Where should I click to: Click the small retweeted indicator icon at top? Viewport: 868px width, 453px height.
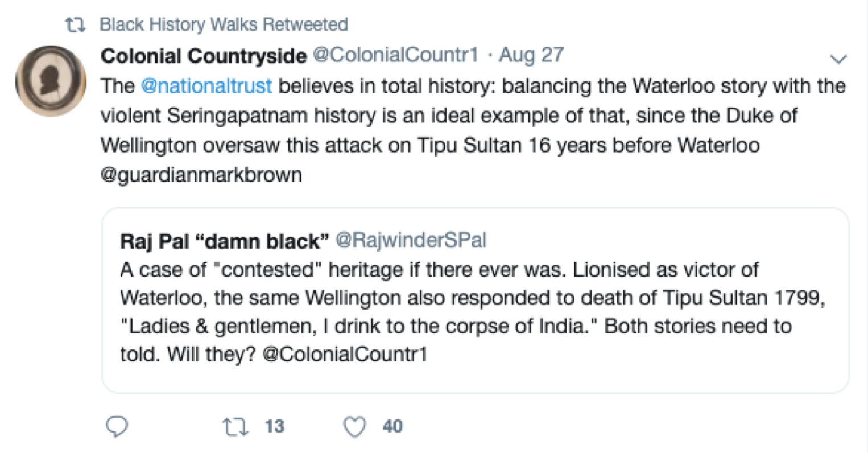click(x=75, y=24)
